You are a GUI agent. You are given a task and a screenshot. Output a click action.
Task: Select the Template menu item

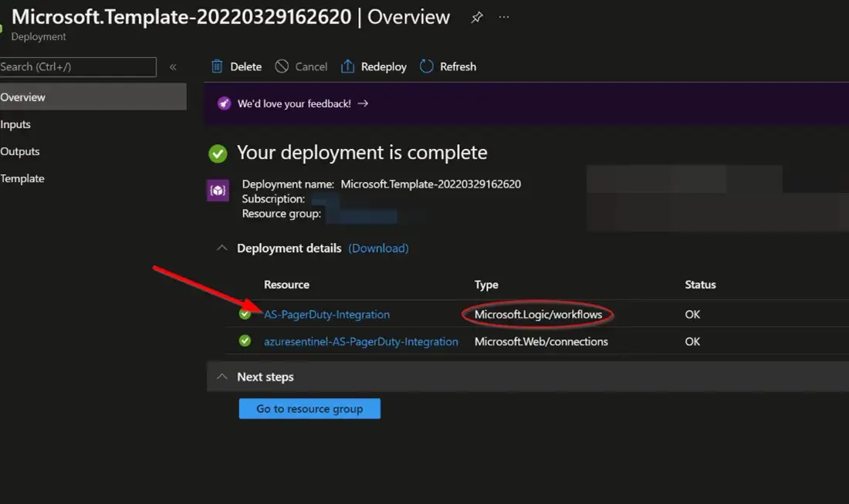[22, 178]
